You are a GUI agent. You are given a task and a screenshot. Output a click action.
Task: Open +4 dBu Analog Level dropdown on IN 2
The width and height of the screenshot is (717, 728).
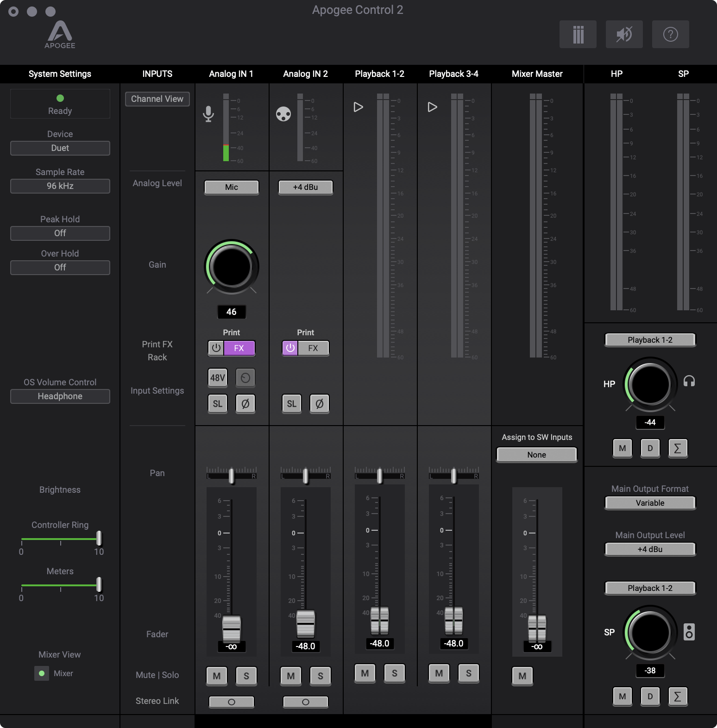tap(306, 187)
